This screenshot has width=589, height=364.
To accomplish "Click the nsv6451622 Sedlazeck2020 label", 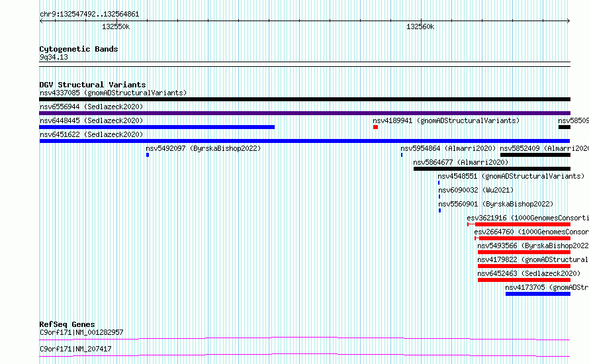I will (x=91, y=134).
